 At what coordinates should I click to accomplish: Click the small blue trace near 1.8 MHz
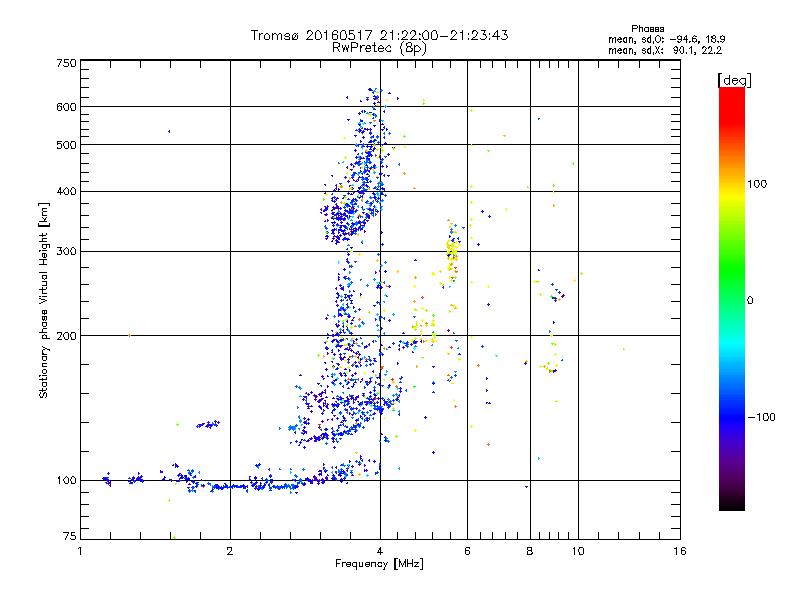[x=208, y=424]
